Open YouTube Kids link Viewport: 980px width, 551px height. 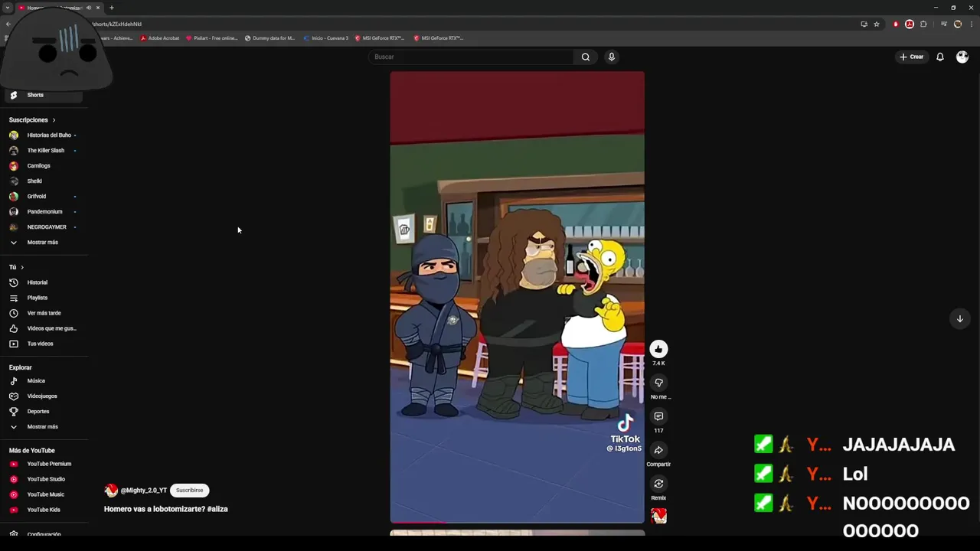tap(44, 510)
